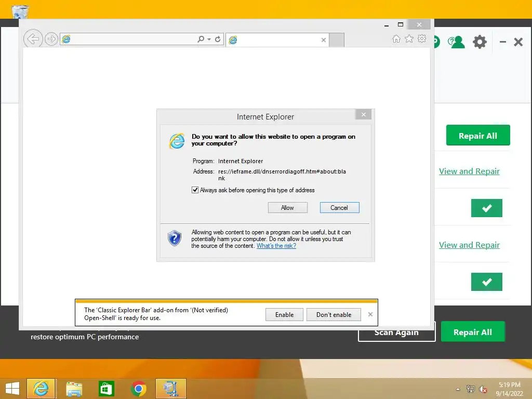The height and width of the screenshot is (399, 532).
Task: Open the IE Tools gear icon
Action: pyautogui.click(x=422, y=38)
